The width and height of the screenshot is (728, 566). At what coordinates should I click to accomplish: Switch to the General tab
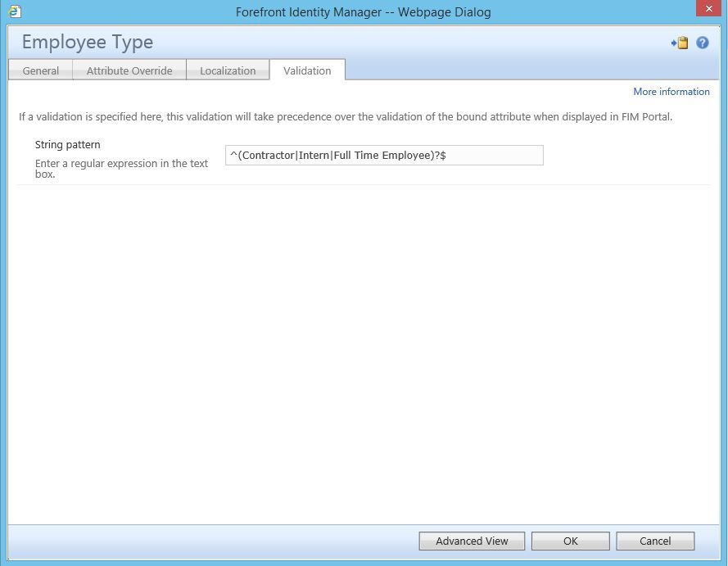click(x=40, y=70)
